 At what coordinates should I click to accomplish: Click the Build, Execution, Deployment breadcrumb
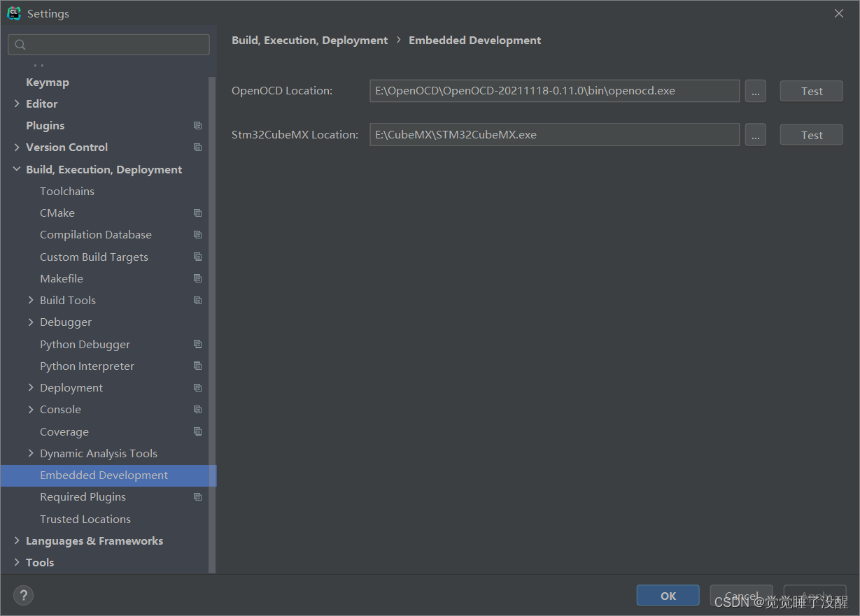309,41
